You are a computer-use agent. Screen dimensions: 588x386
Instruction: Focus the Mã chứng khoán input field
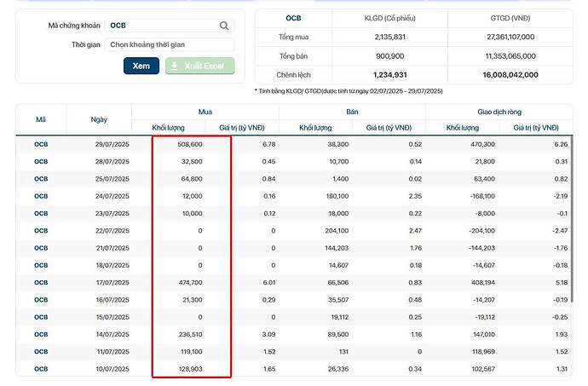162,26
